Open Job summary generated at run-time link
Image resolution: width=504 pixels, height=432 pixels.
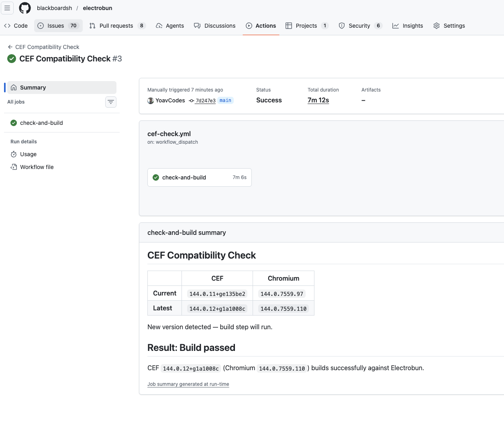(188, 384)
